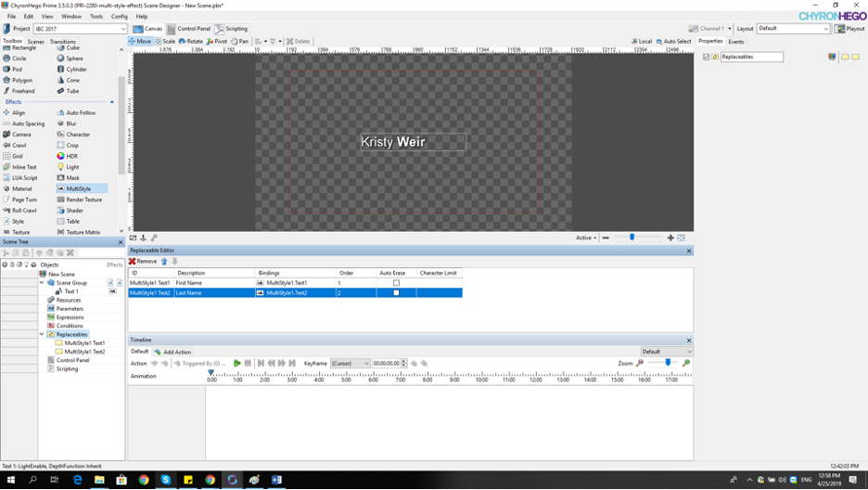868x490 pixels.
Task: Click the Playout button
Action: 850,29
